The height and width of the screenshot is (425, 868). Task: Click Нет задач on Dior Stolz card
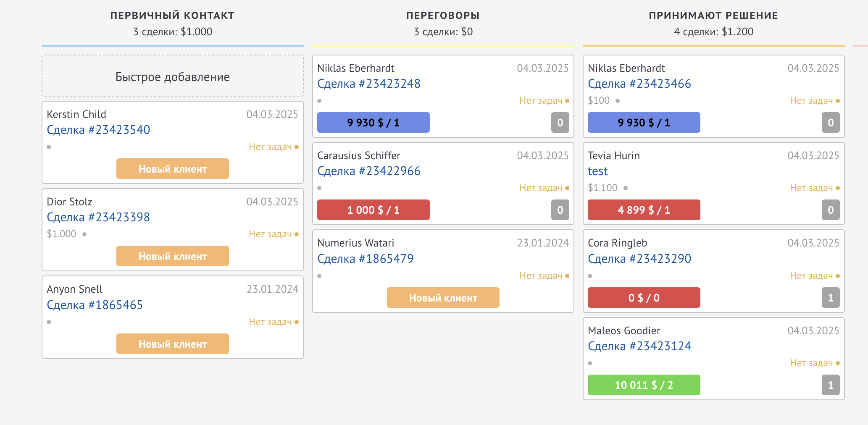pos(270,234)
